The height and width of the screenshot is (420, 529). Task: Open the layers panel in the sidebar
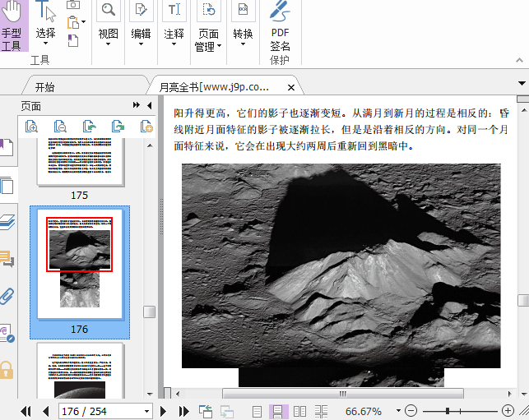(x=7, y=222)
